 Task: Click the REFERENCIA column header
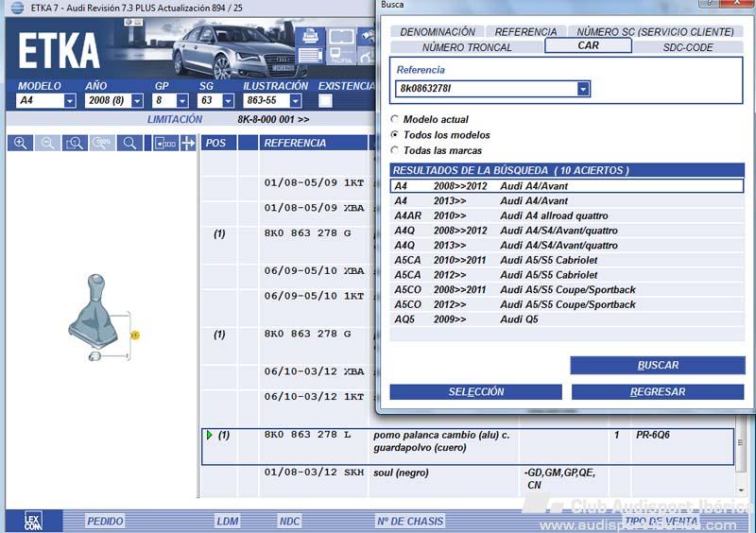314,143
